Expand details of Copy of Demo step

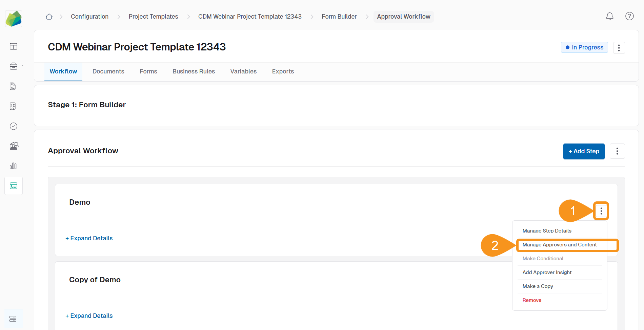click(89, 315)
